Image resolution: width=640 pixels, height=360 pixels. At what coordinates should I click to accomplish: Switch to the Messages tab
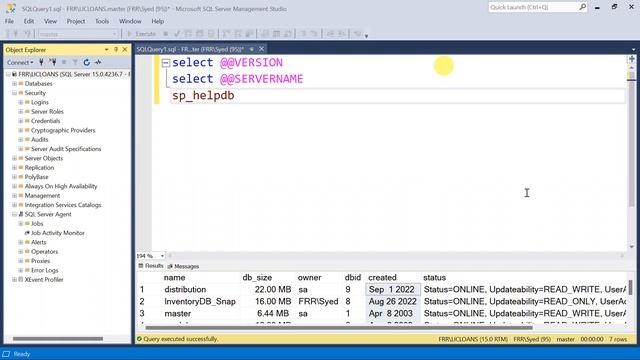tap(183, 267)
